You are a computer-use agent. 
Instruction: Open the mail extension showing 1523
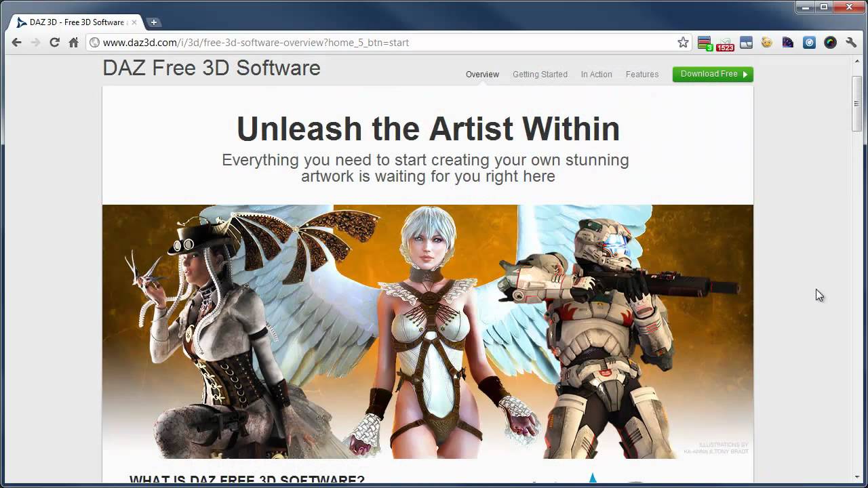click(725, 43)
